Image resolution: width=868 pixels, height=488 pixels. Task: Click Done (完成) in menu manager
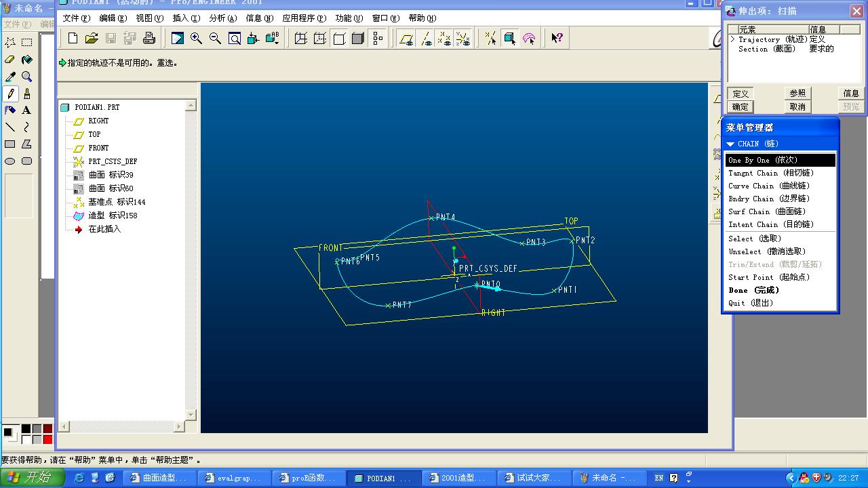coord(780,290)
